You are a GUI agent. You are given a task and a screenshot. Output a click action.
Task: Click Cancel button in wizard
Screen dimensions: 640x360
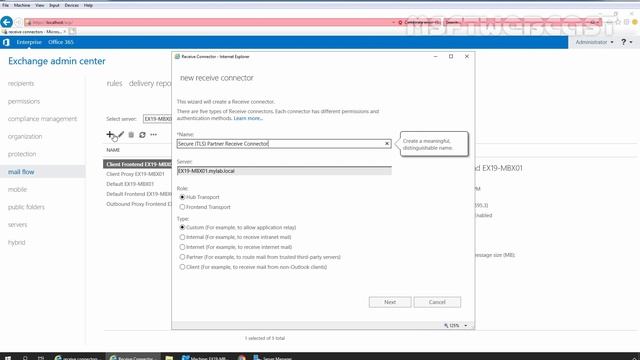point(437,302)
